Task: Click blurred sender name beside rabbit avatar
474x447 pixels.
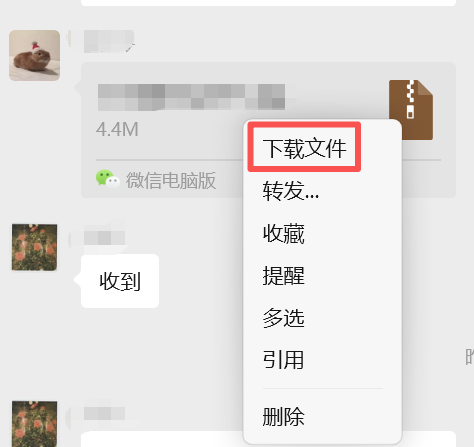Action: coord(109,41)
